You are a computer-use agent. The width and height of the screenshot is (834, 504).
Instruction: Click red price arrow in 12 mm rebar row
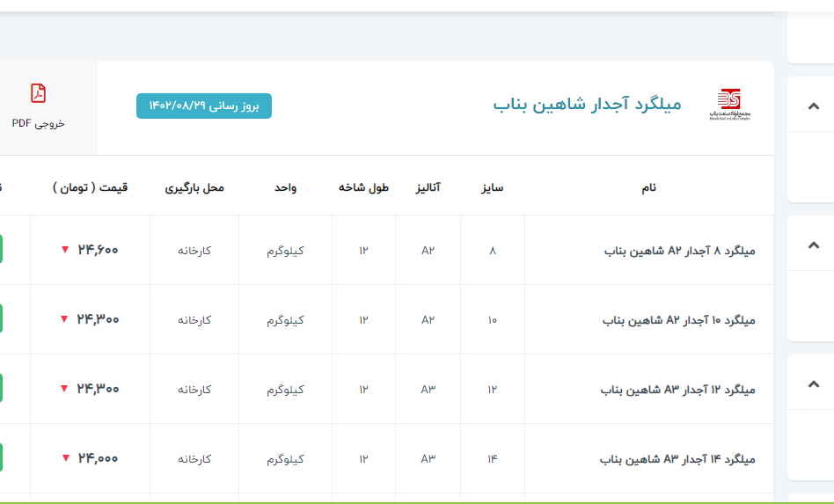tap(64, 389)
